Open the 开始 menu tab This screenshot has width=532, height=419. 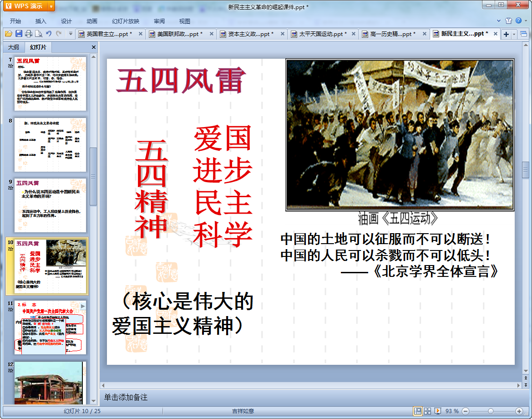click(15, 21)
